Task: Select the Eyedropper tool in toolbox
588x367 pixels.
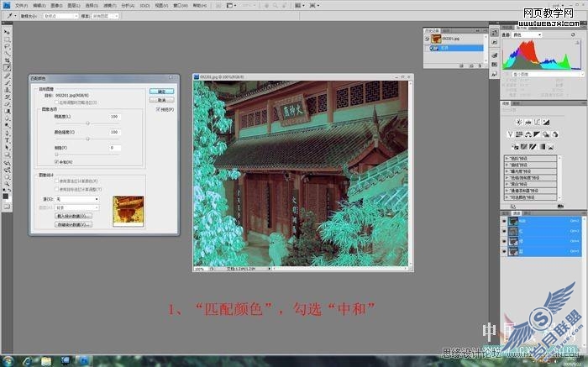Action: tap(7, 68)
